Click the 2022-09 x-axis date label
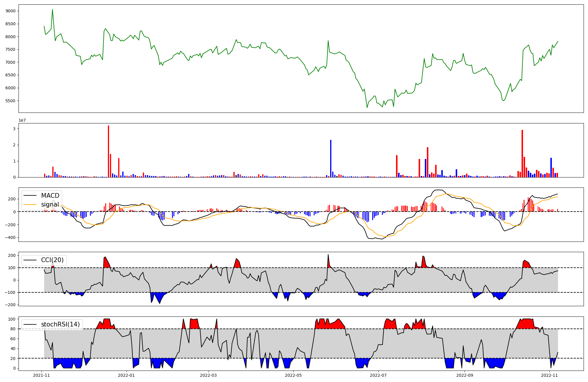This screenshot has width=588, height=382. tap(465, 375)
